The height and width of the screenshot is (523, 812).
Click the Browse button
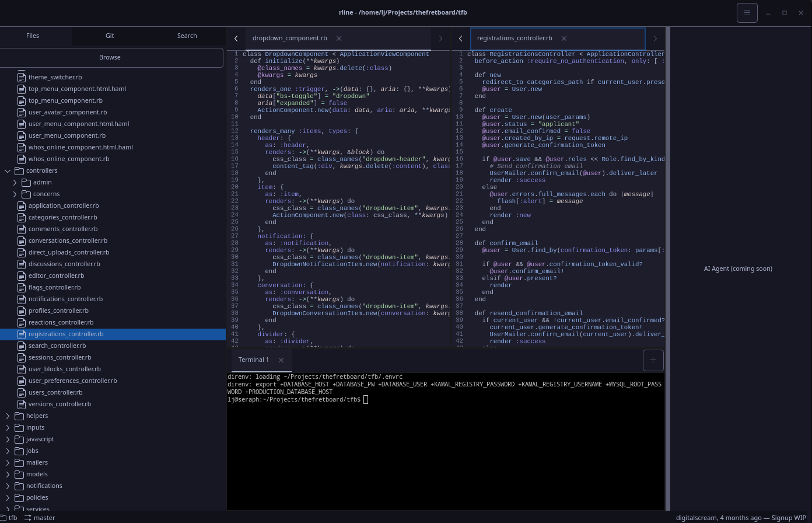pyautogui.click(x=110, y=57)
